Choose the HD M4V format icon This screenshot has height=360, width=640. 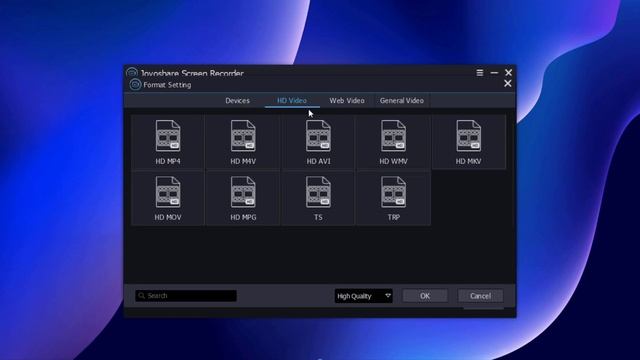tap(243, 136)
